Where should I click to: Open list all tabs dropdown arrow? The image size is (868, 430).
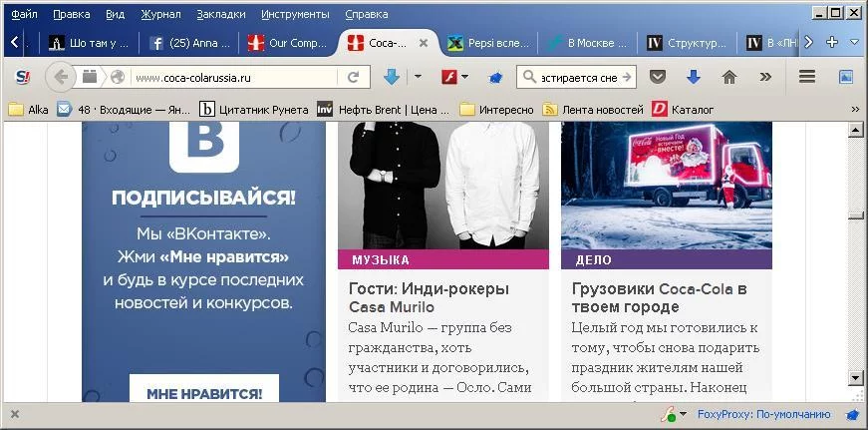click(x=854, y=42)
